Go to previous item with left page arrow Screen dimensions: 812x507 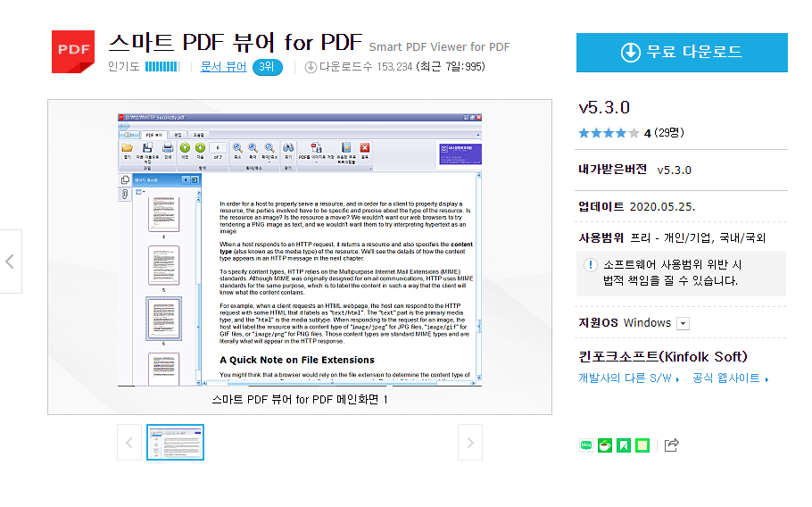(10, 262)
